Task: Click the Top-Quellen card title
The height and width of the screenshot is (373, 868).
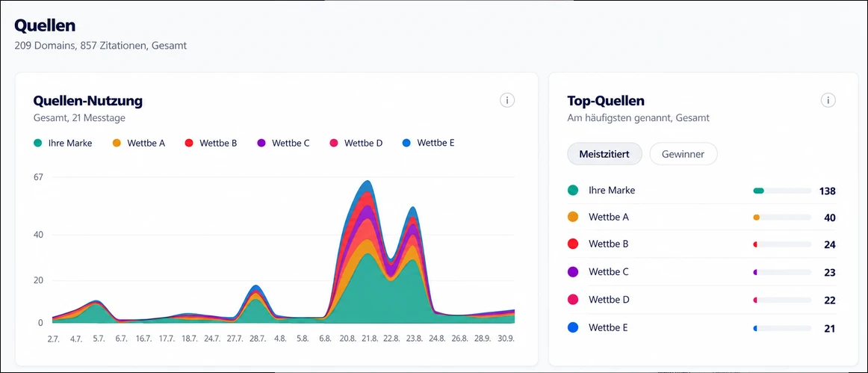Action: tap(606, 101)
